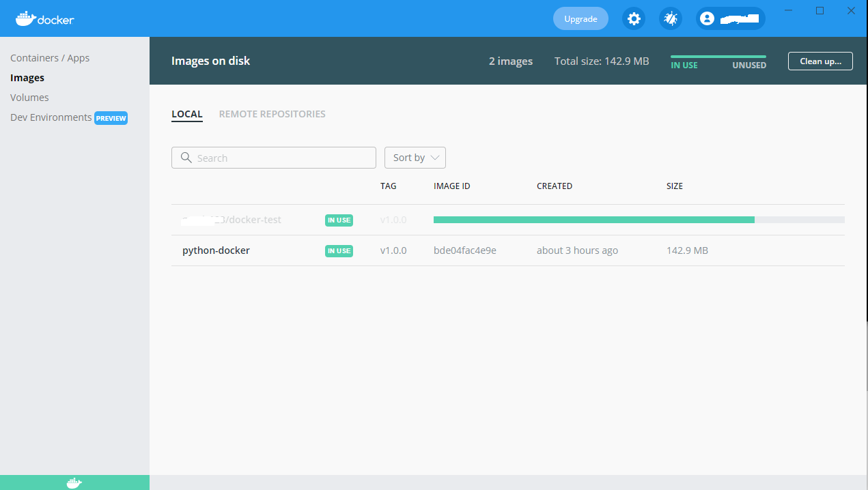Click v1.0.0 tag of python-docker
This screenshot has width=868, height=490.
[393, 250]
